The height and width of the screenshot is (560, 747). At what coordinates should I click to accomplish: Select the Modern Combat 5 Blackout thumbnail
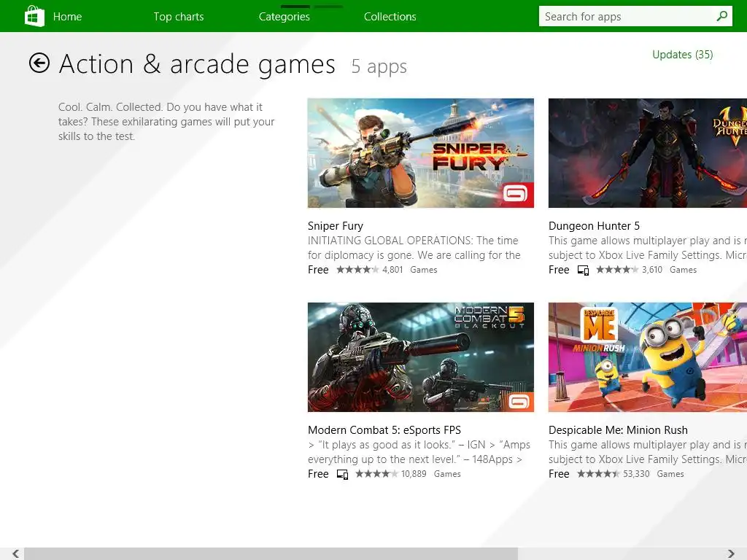[x=421, y=357]
